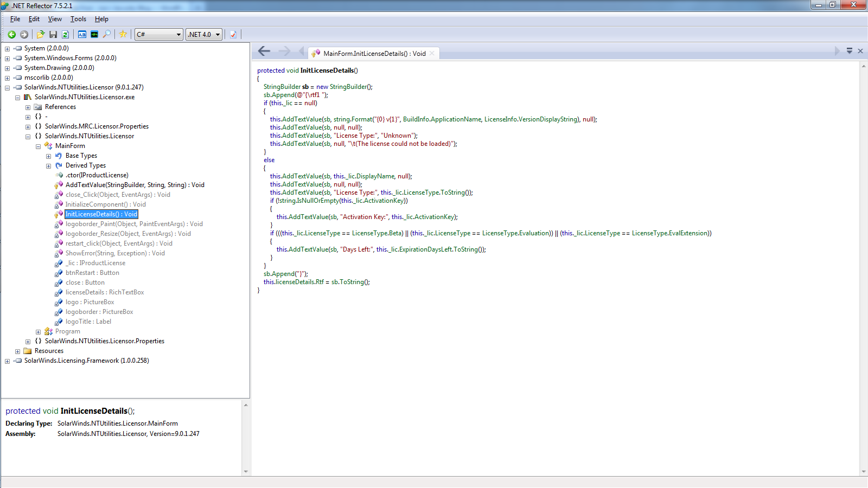Expand the System.Drawing assembly node
Image resolution: width=868 pixels, height=488 pixels.
point(7,68)
